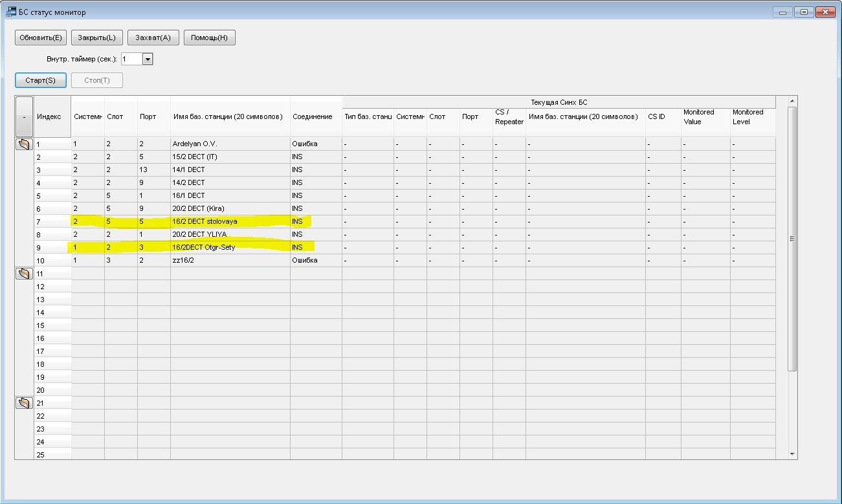
Task: Click the БС статус монитор title icon
Action: point(10,12)
